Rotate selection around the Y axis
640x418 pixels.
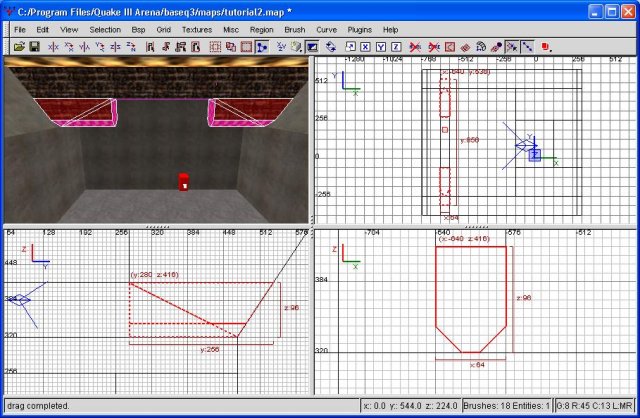tap(100, 47)
